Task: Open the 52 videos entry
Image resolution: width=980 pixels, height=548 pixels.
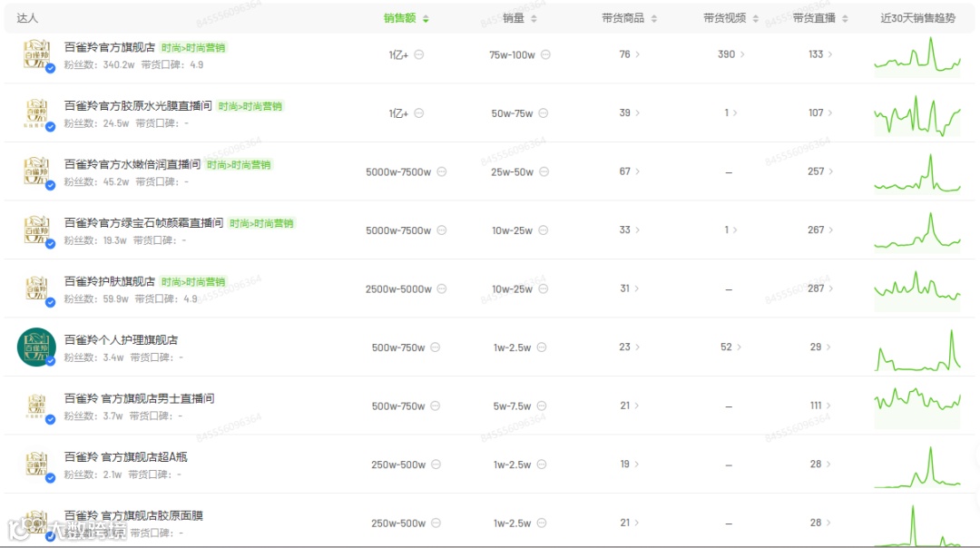Action: point(730,347)
